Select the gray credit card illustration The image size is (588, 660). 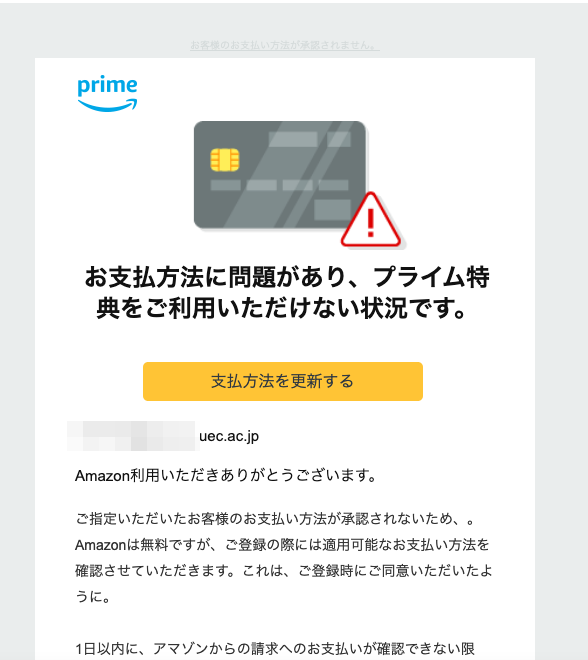pyautogui.click(x=280, y=175)
